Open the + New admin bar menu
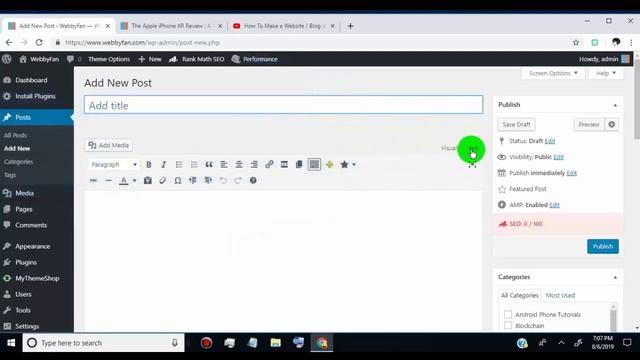The height and width of the screenshot is (360, 640). coord(150,59)
